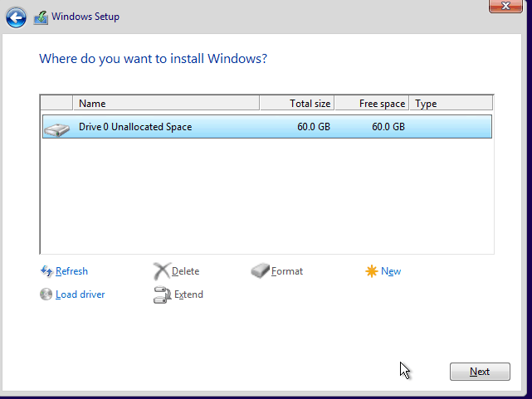Click the orange New star icon
The height and width of the screenshot is (399, 532).
tap(372, 271)
